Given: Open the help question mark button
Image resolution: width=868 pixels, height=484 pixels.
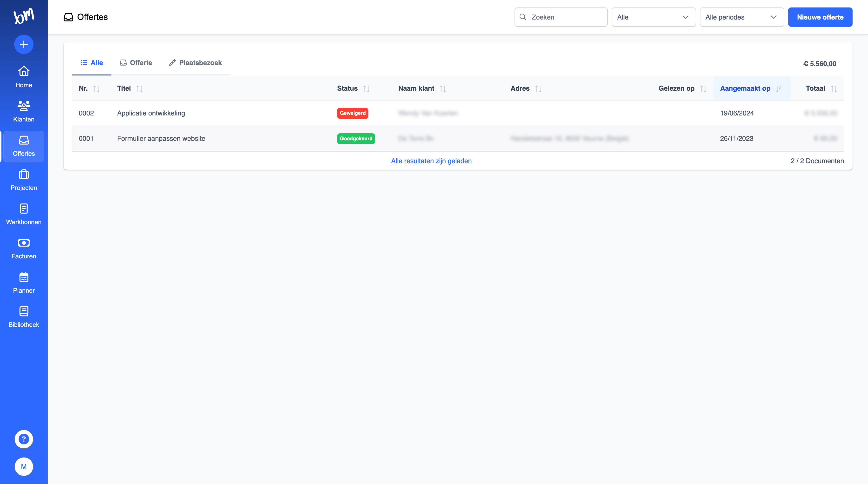Looking at the screenshot, I should (24, 439).
